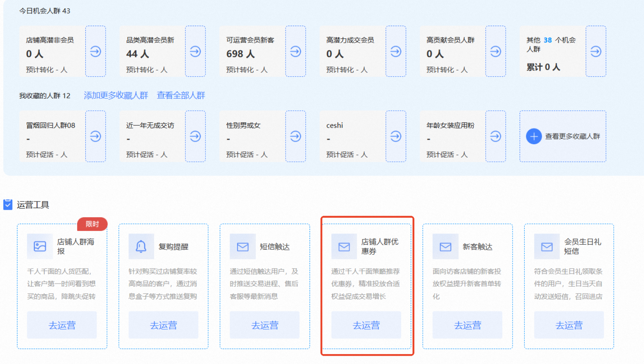Click 去运营 under 短信触达

265,325
